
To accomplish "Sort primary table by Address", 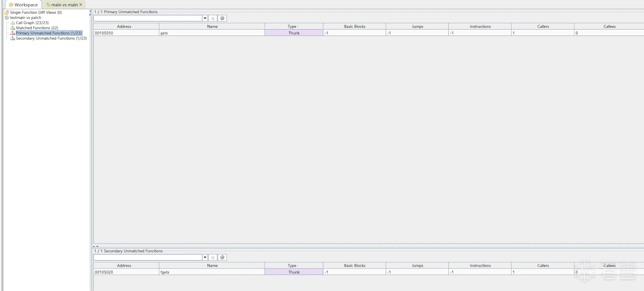I will (x=126, y=27).
